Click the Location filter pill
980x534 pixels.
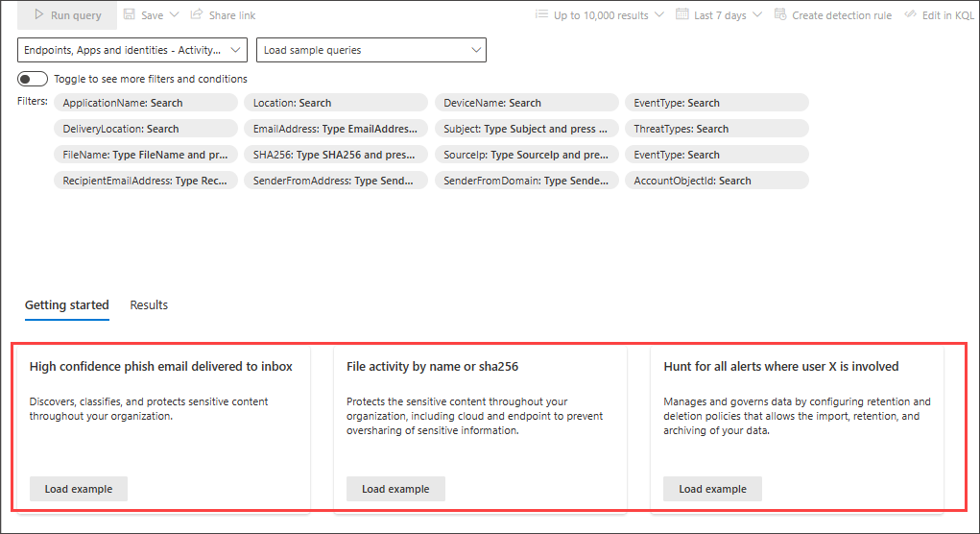pyautogui.click(x=336, y=103)
